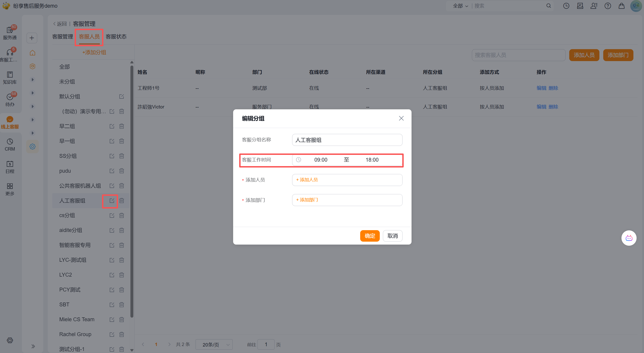Screen dimensions: 644x353
Task: Click the 确定 confirm button
Action: [x=370, y=236]
